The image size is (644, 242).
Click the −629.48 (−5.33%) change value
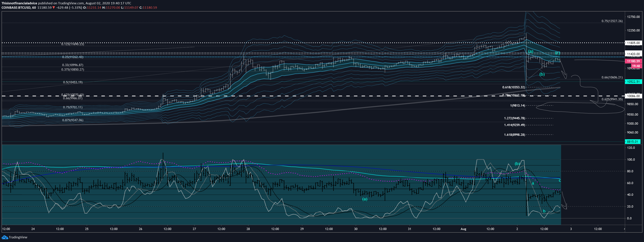pyautogui.click(x=69, y=7)
